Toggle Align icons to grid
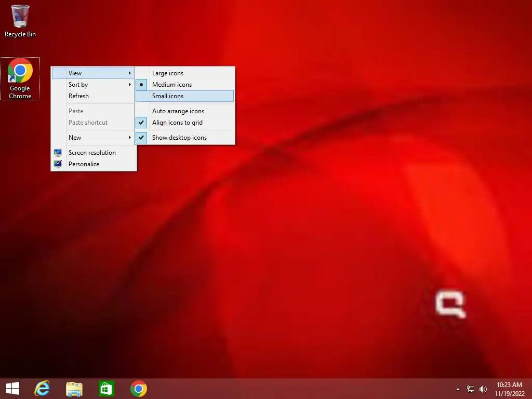This screenshot has height=399, width=532. [x=184, y=123]
